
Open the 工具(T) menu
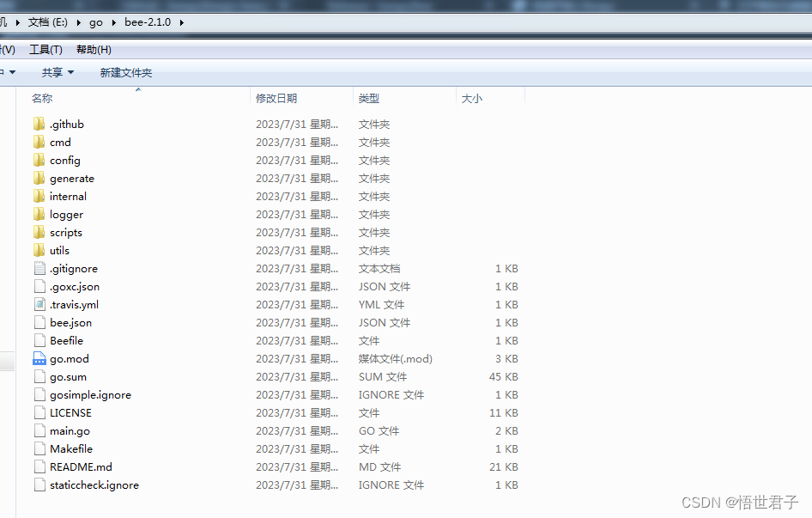point(45,49)
